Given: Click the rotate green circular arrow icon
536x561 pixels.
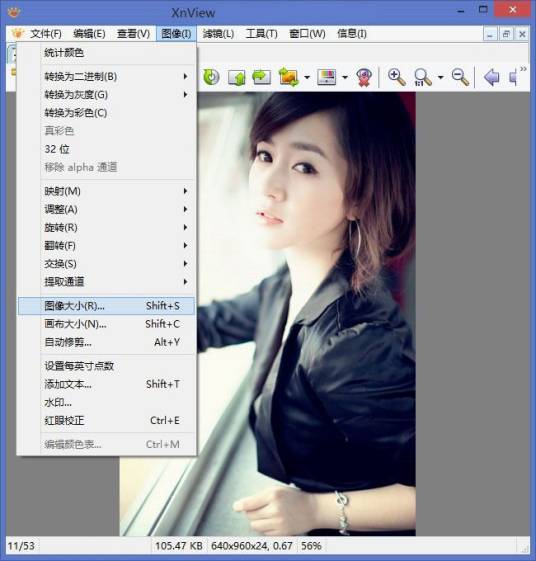Looking at the screenshot, I should click(211, 77).
